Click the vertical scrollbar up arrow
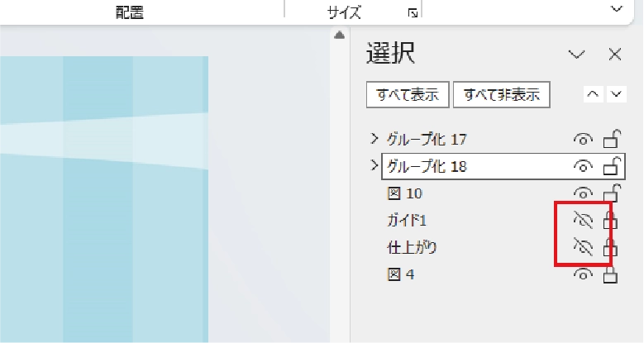This screenshot has width=644, height=343. (x=339, y=36)
